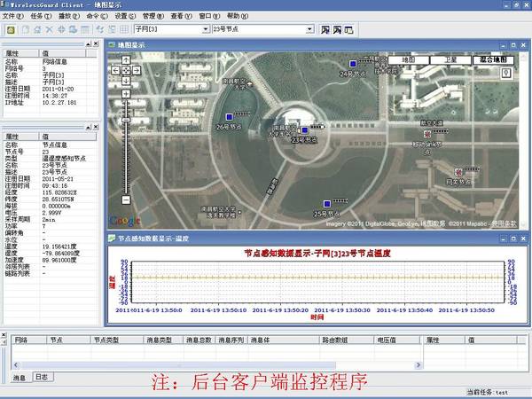Pin the node info property panel
The width and height of the screenshot is (532, 399).
[88, 127]
